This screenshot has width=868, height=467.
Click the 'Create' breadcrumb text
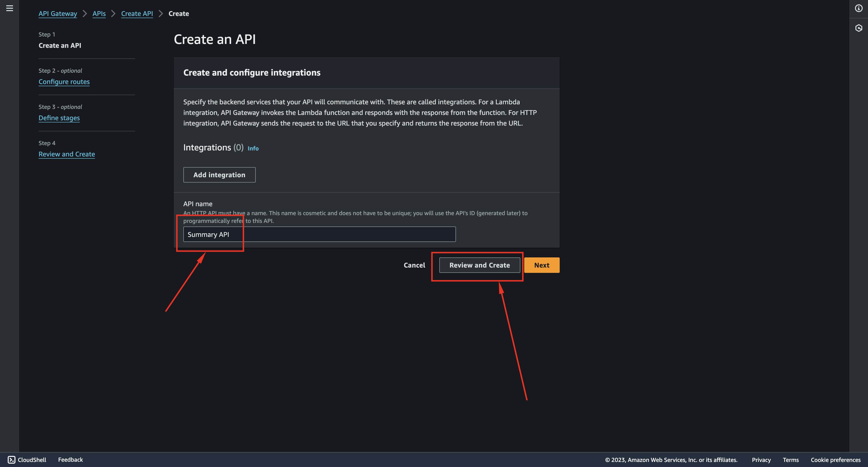click(179, 14)
